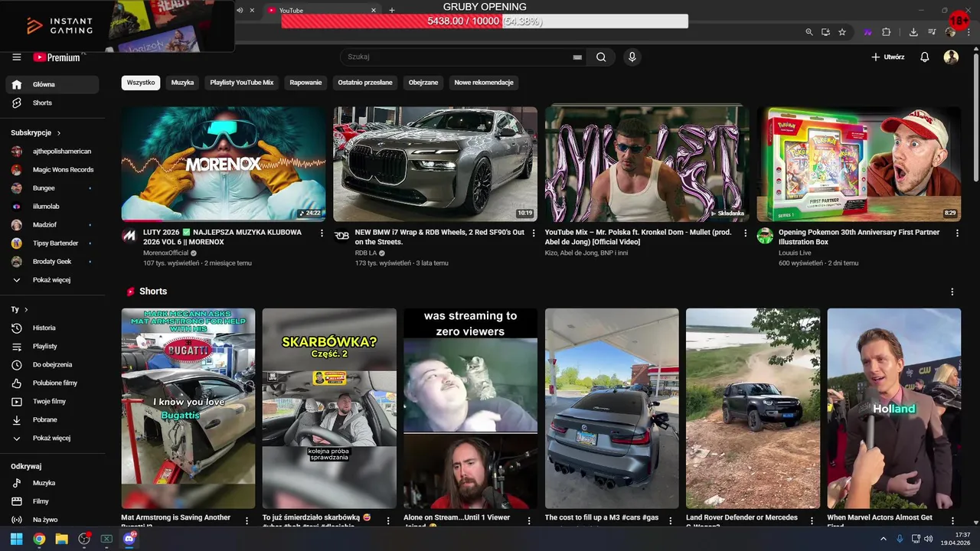Open Na żywo live section
The image size is (980, 551).
coord(52,520)
